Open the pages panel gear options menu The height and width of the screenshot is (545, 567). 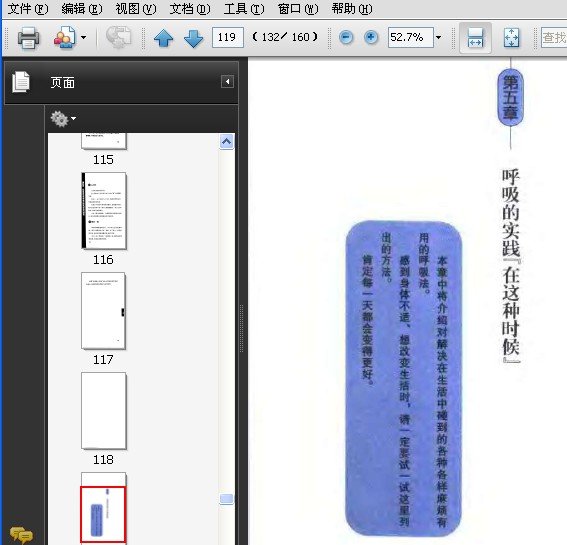point(63,119)
